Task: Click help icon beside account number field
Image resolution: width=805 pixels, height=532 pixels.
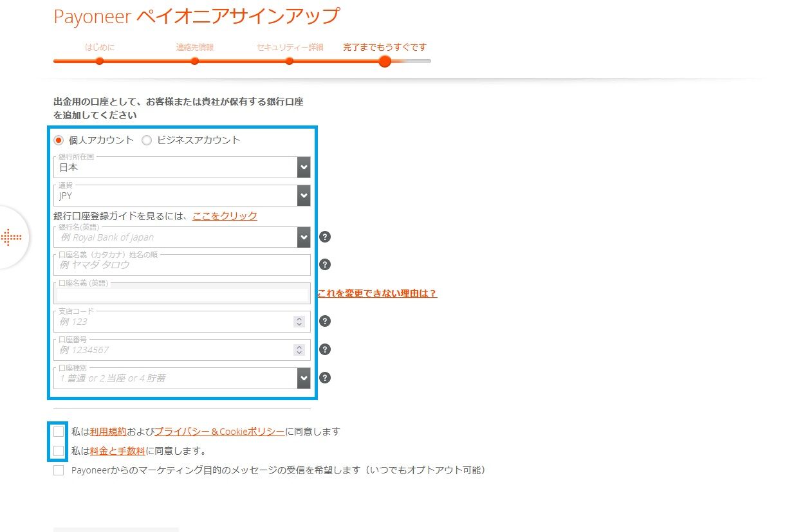Action: pyautogui.click(x=326, y=349)
